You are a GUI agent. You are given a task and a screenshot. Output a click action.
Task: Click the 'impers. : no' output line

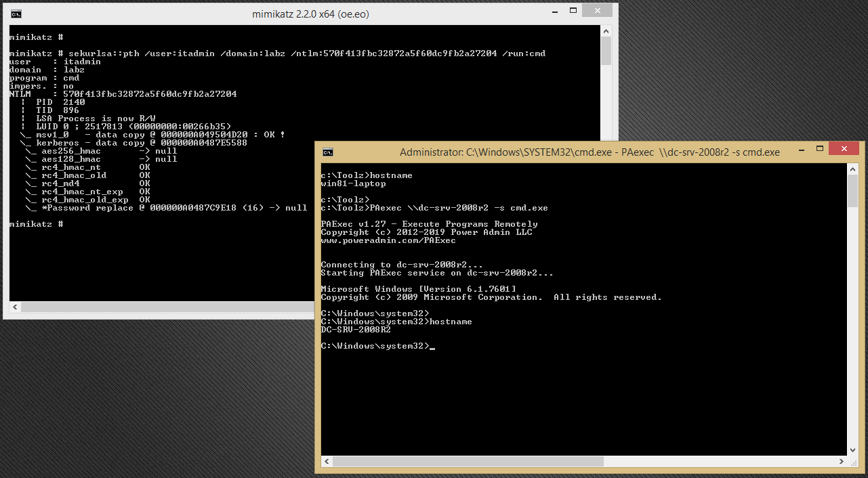point(41,86)
